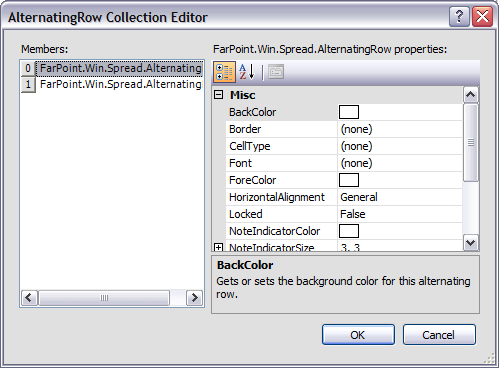Click the Members list horizontal scrollbar thumb
Image resolution: width=499 pixels, height=368 pixels.
click(104, 298)
